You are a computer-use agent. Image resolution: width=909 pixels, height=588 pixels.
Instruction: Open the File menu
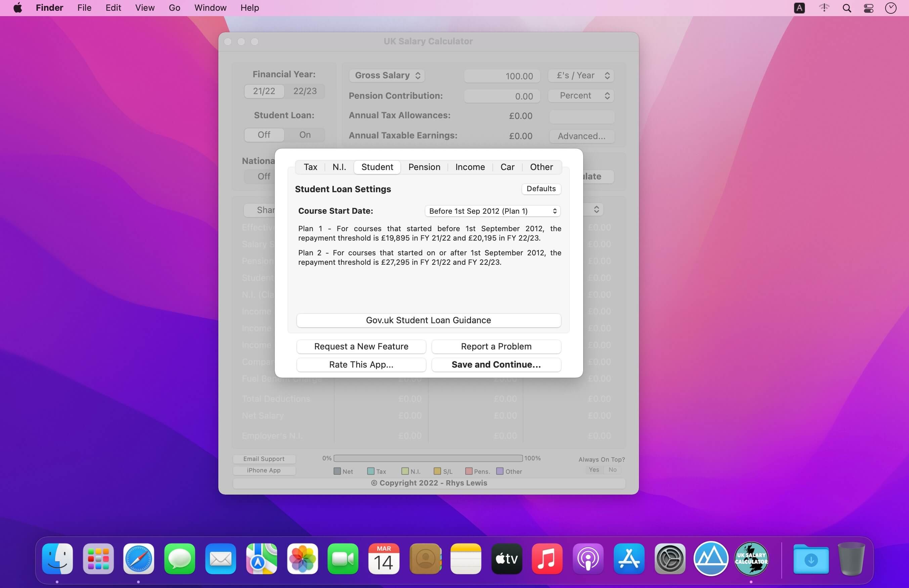tap(84, 8)
